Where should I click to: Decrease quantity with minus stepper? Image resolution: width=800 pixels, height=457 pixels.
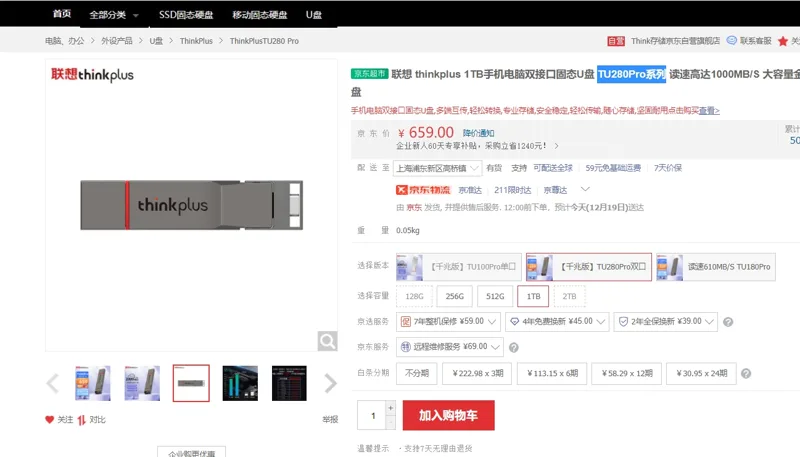tap(391, 422)
